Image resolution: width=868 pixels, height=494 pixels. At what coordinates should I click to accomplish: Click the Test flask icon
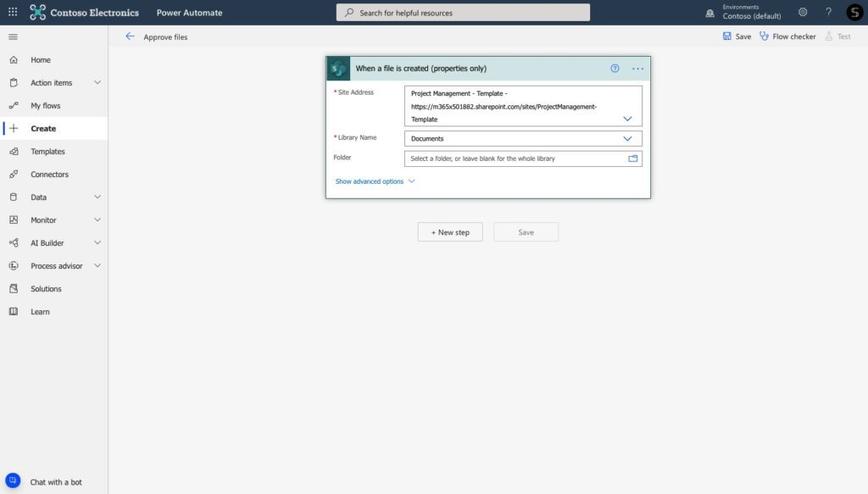tap(829, 36)
